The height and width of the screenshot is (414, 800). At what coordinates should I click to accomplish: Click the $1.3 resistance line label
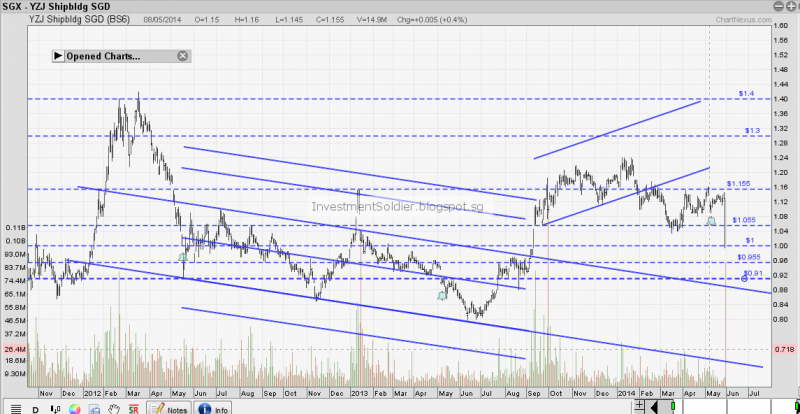pyautogui.click(x=752, y=130)
